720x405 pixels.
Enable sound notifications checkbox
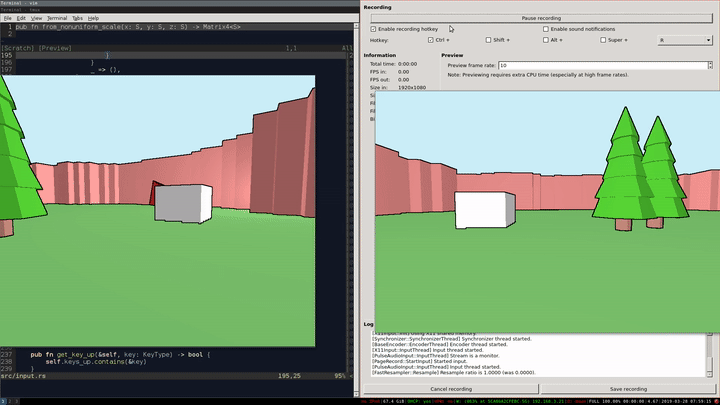click(x=543, y=29)
